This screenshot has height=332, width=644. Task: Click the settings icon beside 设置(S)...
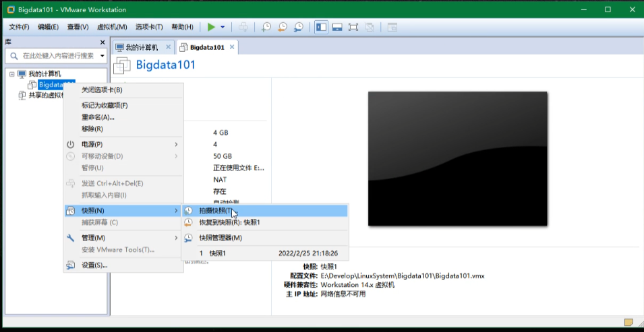click(x=71, y=265)
